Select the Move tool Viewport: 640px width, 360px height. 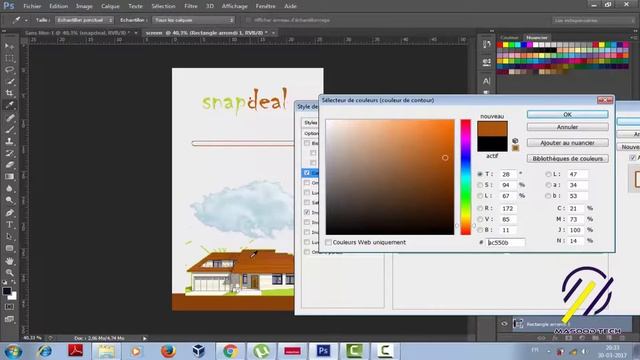click(9, 46)
